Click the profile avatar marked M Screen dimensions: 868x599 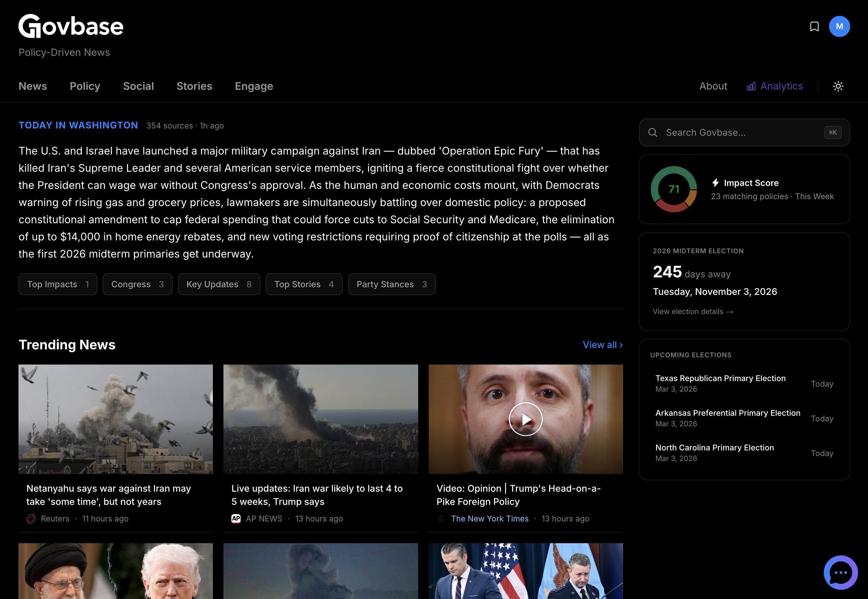(x=840, y=26)
